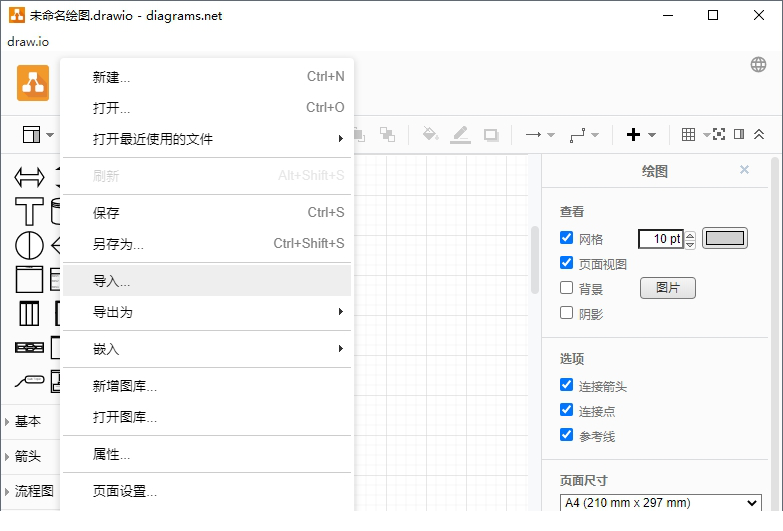The image size is (783, 531).
Task: Choose 新增图库... menu entry
Action: coord(207,386)
